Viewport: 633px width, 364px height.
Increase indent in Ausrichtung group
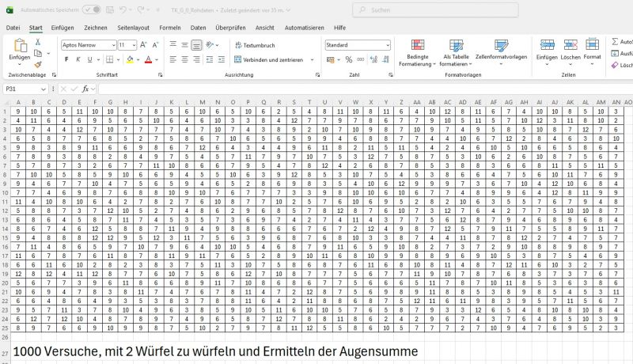tap(222, 59)
